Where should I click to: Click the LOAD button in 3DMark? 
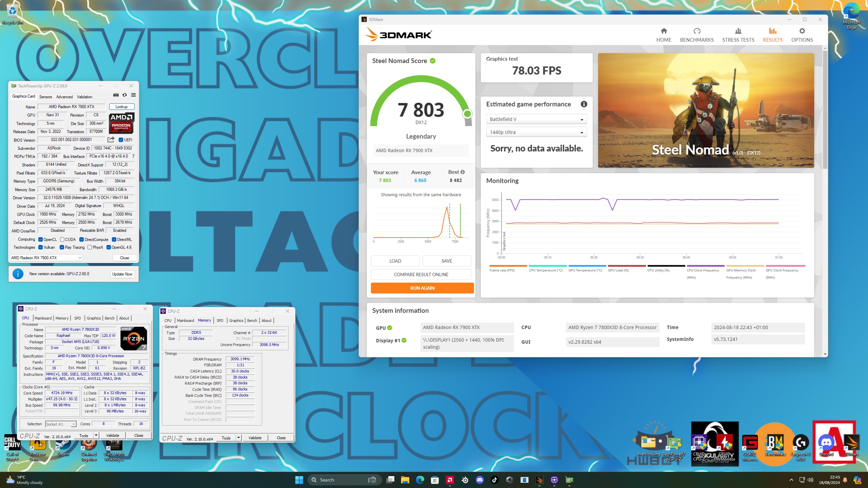[395, 261]
